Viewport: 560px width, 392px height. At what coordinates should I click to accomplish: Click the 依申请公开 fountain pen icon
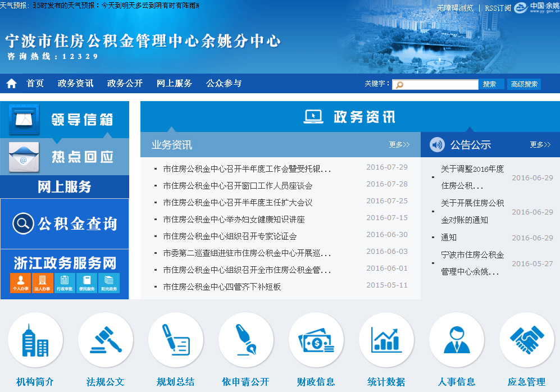(x=246, y=340)
